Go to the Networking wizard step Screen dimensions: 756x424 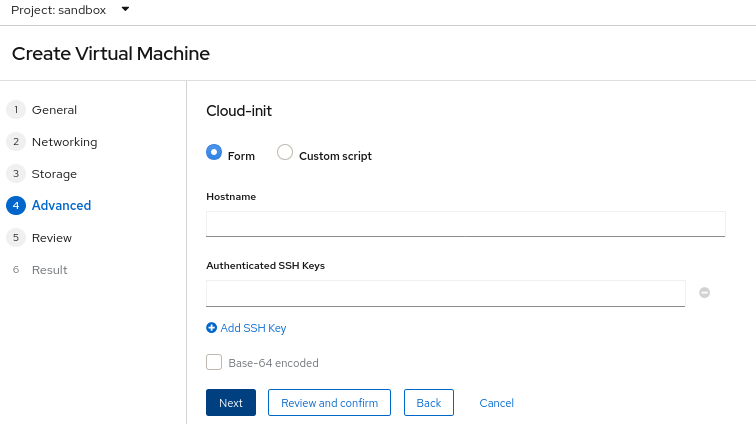click(64, 142)
